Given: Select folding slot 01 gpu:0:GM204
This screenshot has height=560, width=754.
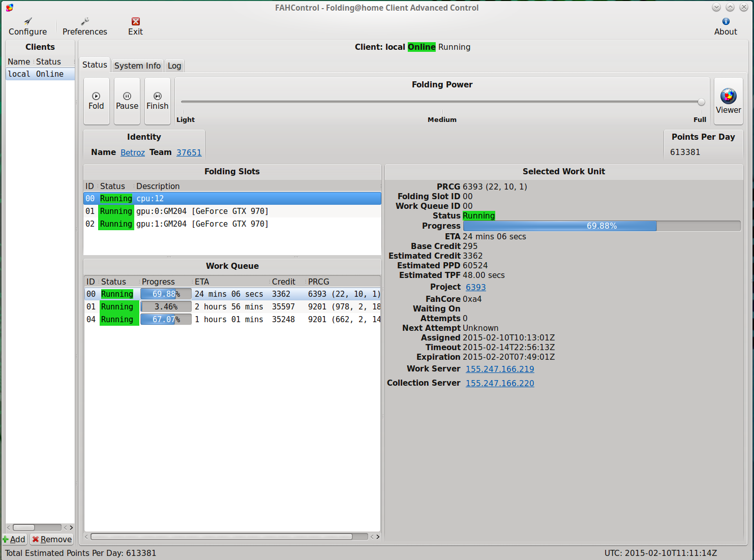Looking at the screenshot, I should [x=232, y=211].
